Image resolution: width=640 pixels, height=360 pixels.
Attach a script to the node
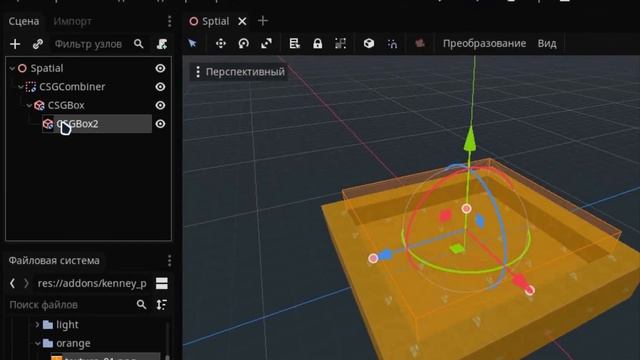coord(162,44)
